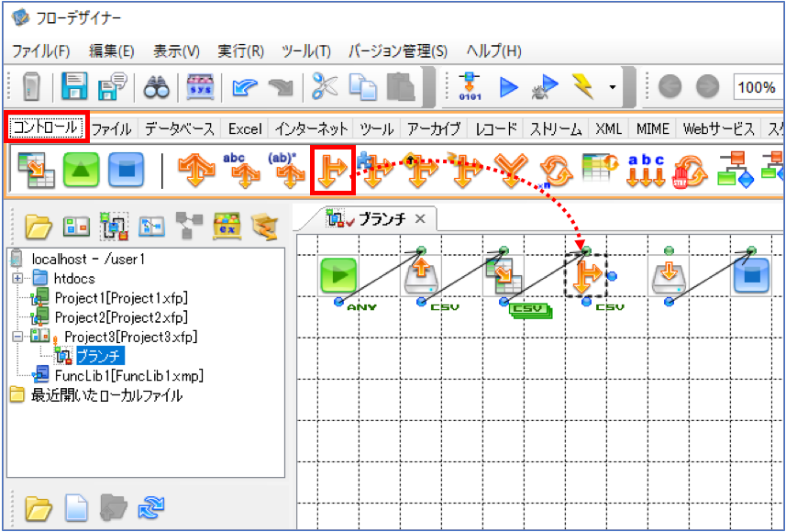Click the blue stop component in palette
Viewport: 786px width, 532px height.
126,170
